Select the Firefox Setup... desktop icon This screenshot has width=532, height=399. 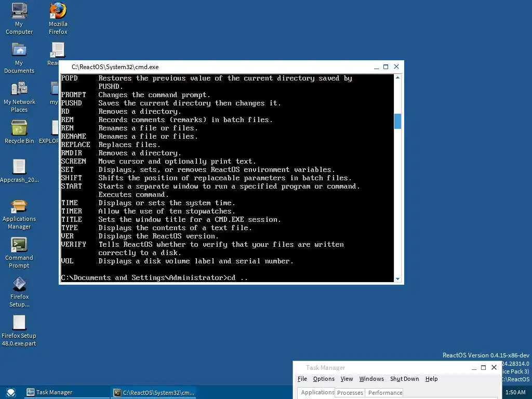click(x=19, y=292)
